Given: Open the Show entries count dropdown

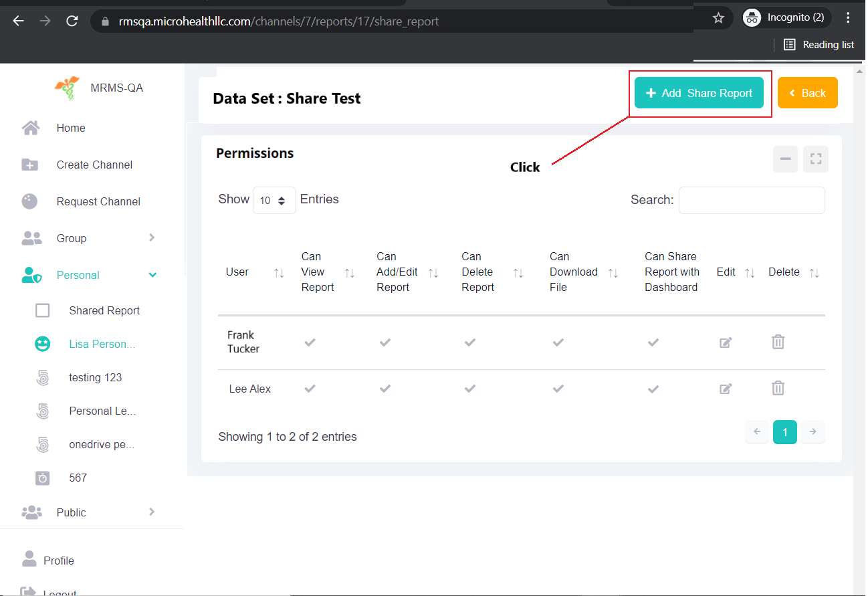Looking at the screenshot, I should [274, 200].
